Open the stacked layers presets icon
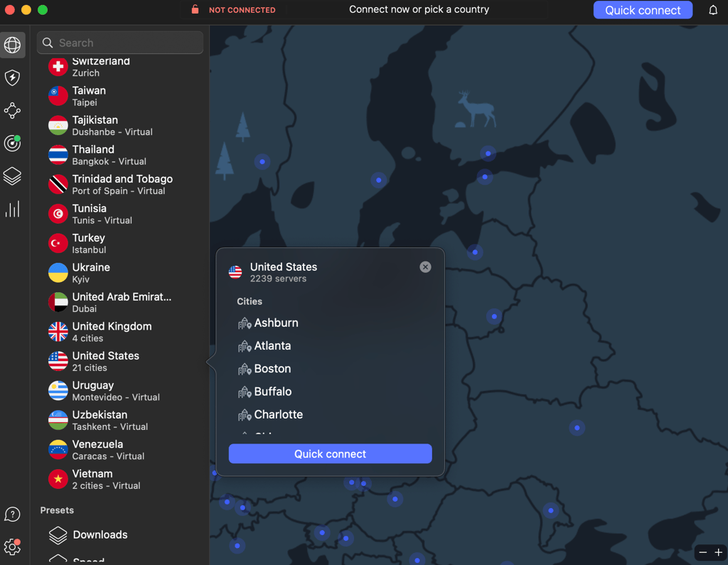 pos(13,176)
